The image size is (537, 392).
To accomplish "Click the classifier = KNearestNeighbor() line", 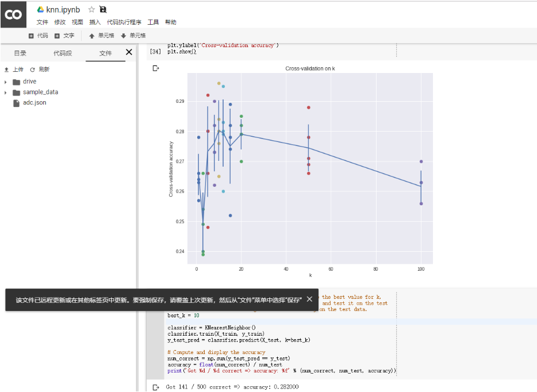I will pos(212,328).
